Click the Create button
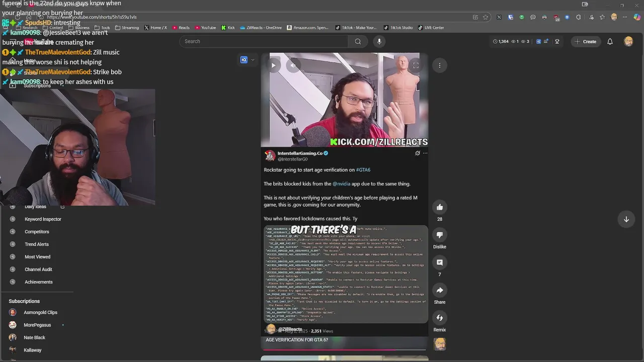Screen dimensions: 644x362 (586, 41)
